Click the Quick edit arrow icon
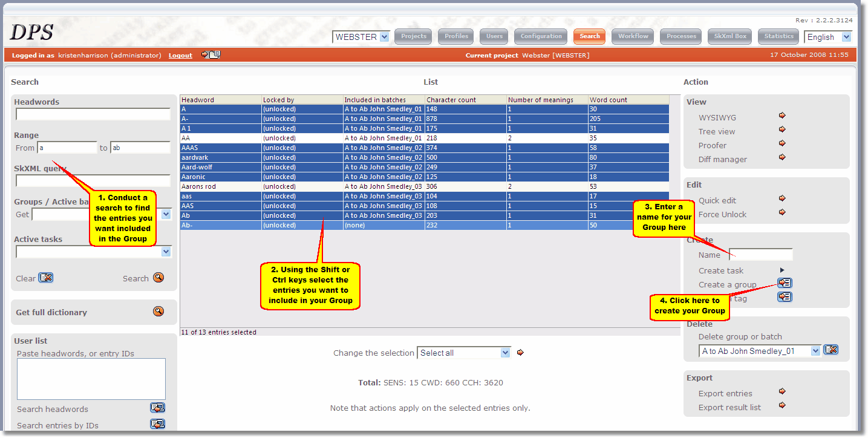 pos(782,199)
